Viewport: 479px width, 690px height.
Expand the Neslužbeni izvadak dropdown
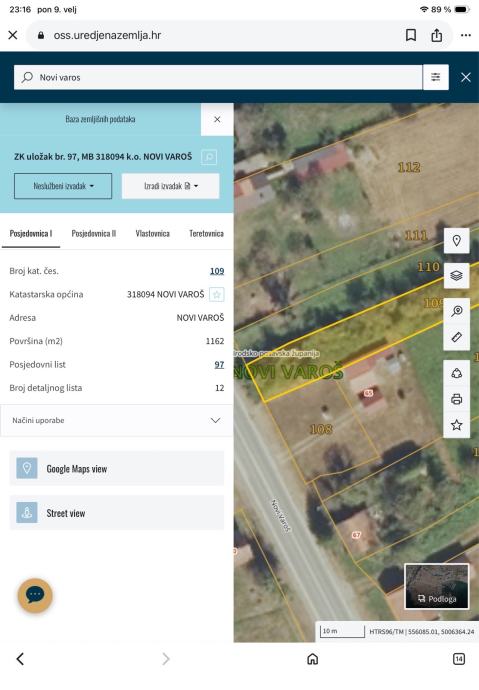pos(63,186)
